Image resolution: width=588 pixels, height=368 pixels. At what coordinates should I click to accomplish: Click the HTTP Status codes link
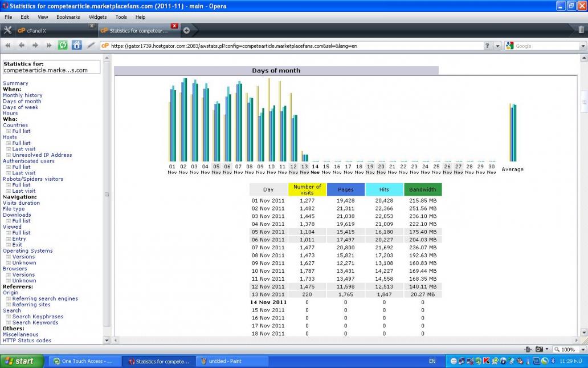pos(27,340)
